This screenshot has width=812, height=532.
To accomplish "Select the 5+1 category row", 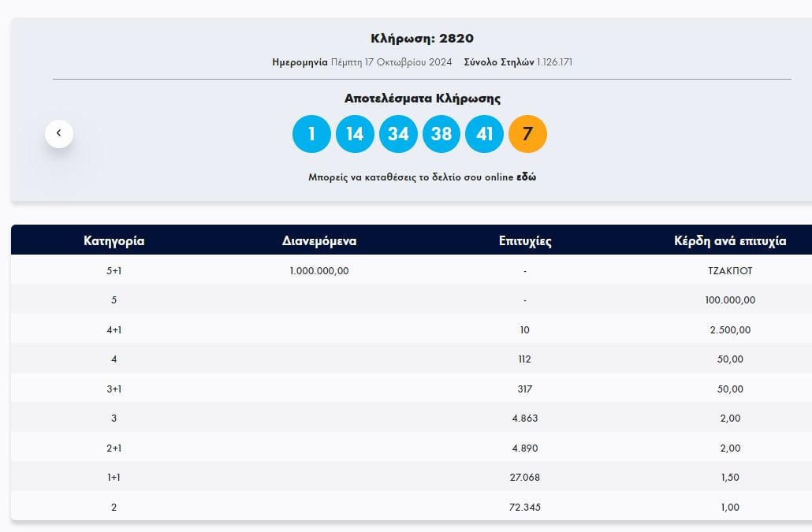I will point(114,270).
